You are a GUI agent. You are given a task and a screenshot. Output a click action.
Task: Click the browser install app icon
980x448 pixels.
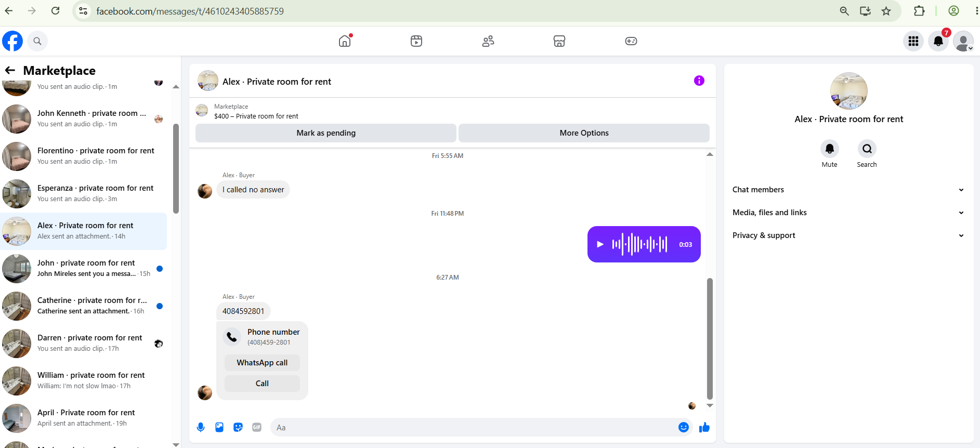tap(865, 11)
